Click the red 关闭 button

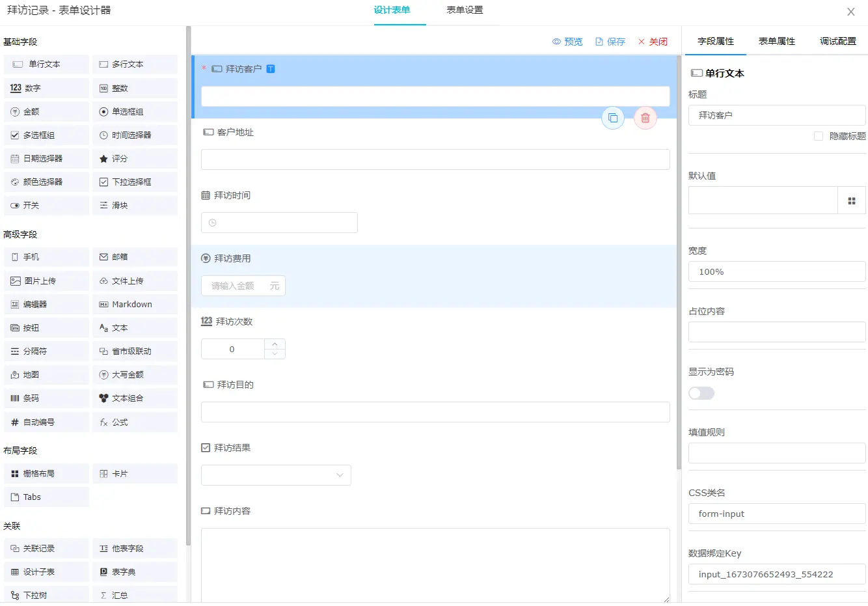pos(653,42)
